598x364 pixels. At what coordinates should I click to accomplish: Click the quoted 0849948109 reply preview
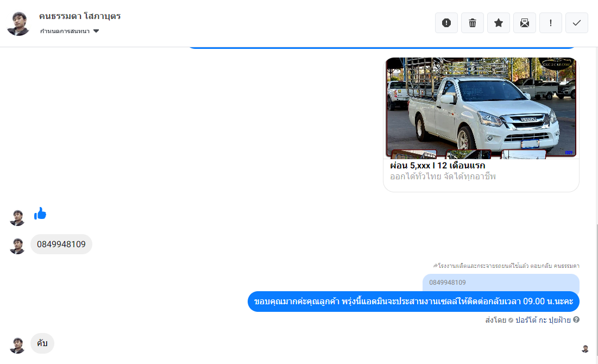[501, 283]
